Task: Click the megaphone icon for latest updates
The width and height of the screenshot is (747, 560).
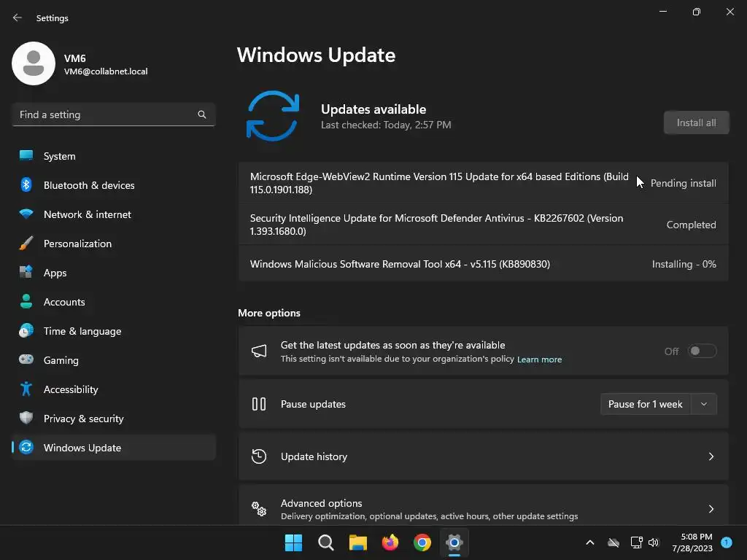Action: (x=259, y=351)
